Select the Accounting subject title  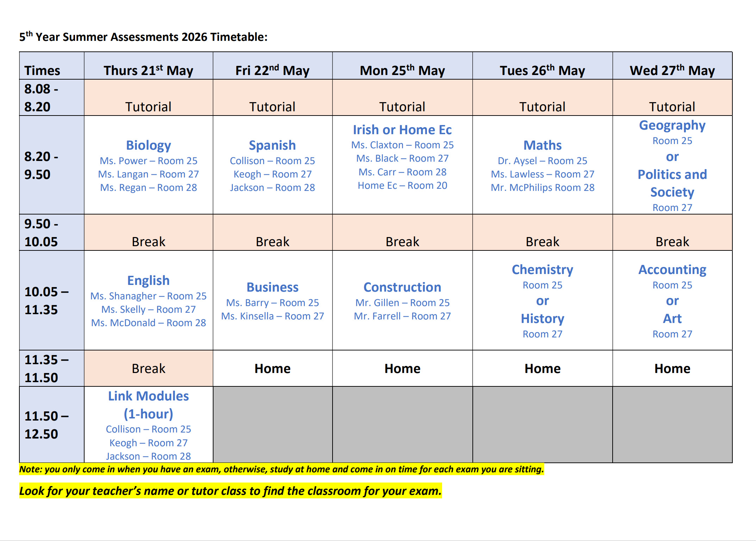(x=672, y=269)
